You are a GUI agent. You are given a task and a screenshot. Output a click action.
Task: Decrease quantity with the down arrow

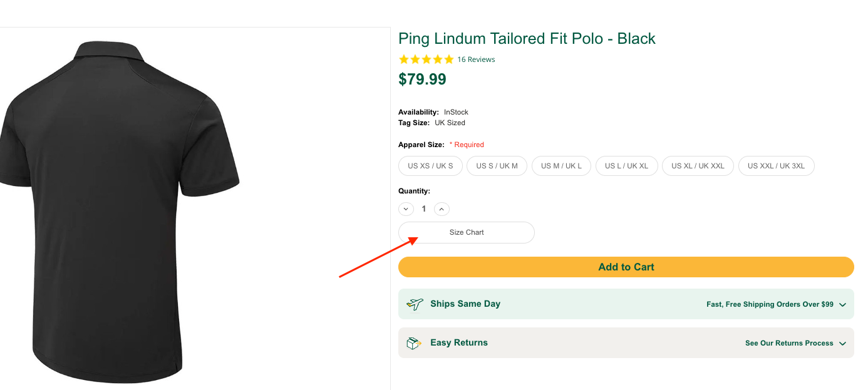click(x=406, y=209)
